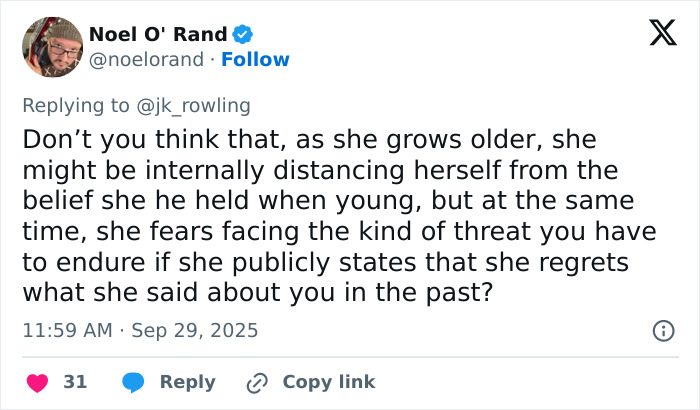Click the display name Noel O' Rand
Screen dimensions: 700x410
158,34
